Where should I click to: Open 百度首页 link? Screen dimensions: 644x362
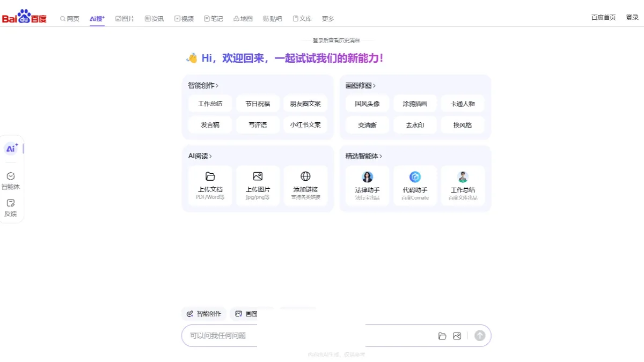pos(604,17)
